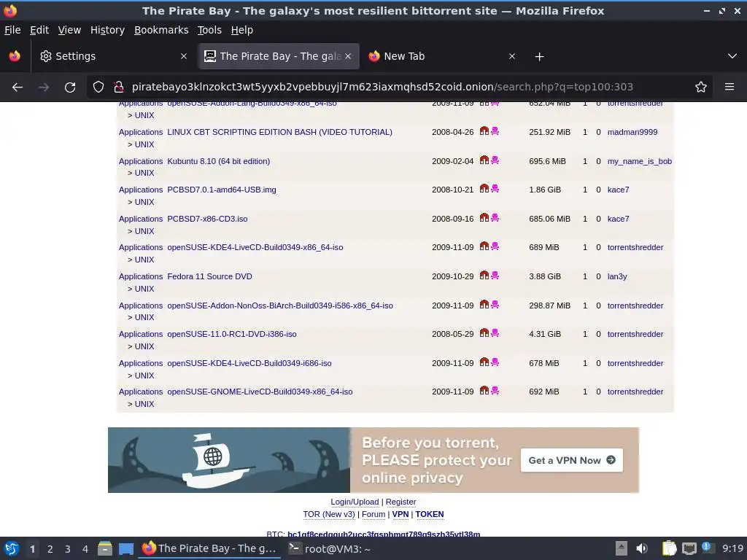Open the pinned Firefox View tab icon
Viewport: 747px width, 560px height.
(x=15, y=56)
